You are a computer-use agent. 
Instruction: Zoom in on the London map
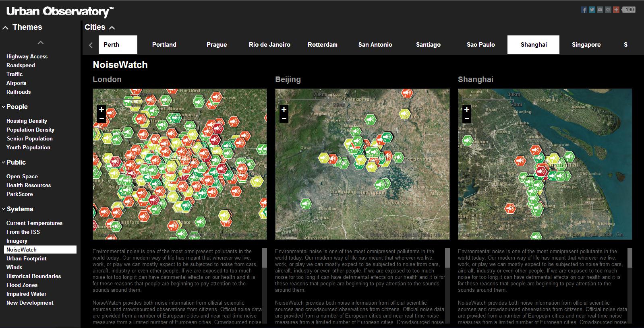click(101, 109)
